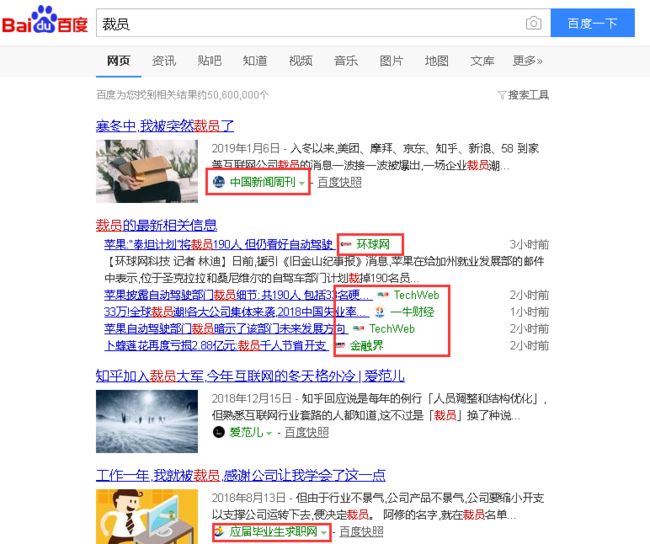The height and width of the screenshot is (544, 650).
Task: Open 百度快照 for 爱范儿 result
Action: pos(307,432)
